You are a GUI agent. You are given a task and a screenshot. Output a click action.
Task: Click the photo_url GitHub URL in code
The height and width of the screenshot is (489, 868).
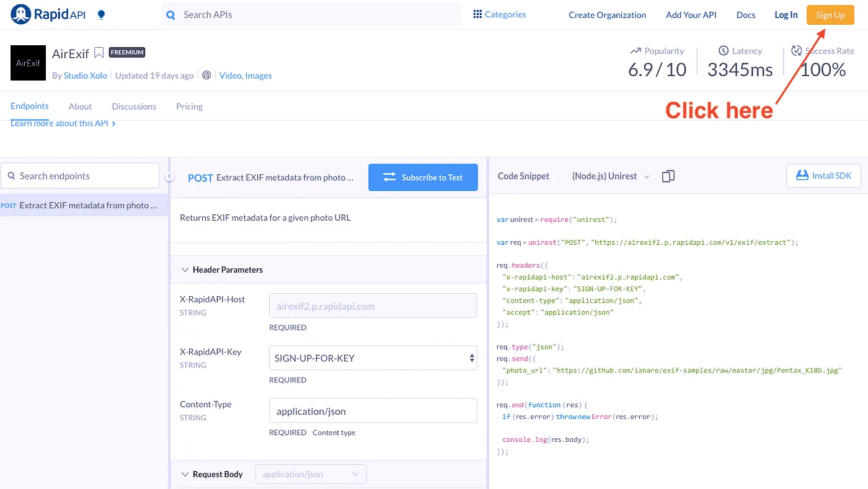pos(697,370)
